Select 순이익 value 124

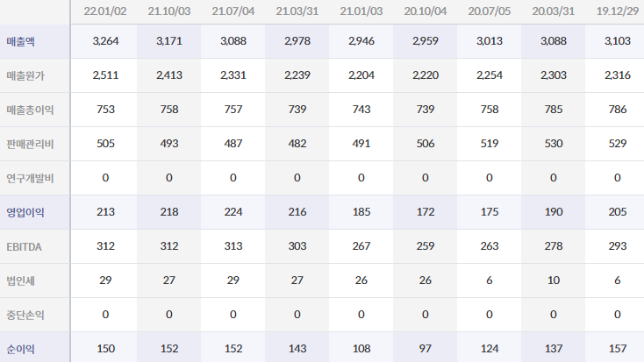point(490,349)
